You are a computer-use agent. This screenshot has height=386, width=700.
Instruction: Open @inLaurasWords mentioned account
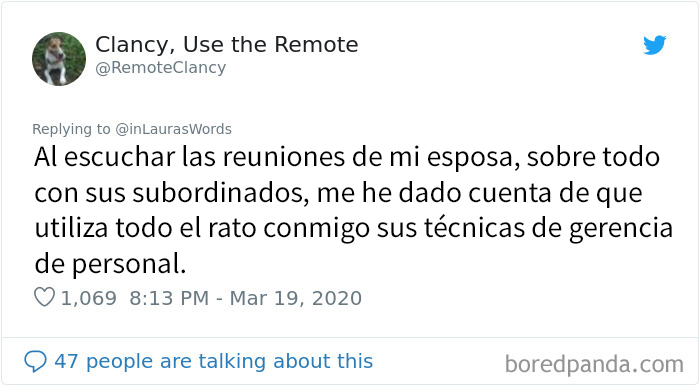[173, 129]
